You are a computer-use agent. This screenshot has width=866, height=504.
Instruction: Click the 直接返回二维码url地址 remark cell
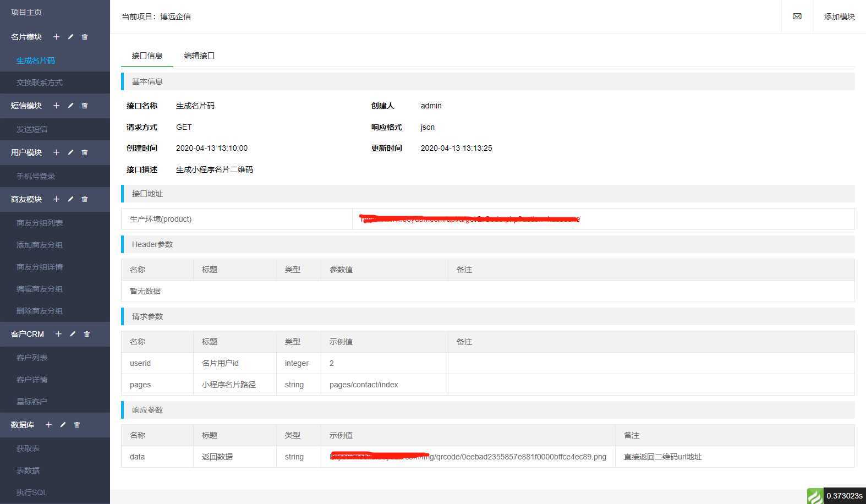pyautogui.click(x=735, y=457)
